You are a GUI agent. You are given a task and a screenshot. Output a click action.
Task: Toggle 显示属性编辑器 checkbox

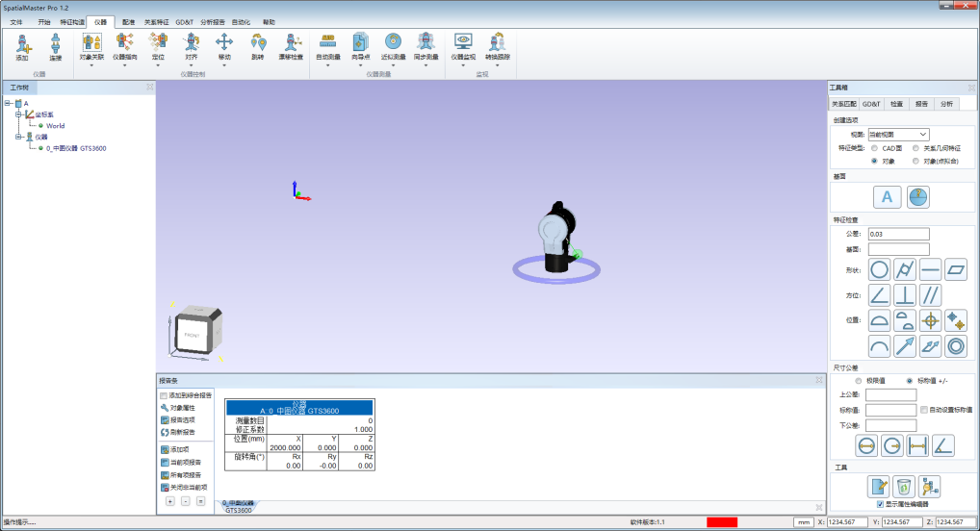click(x=880, y=504)
